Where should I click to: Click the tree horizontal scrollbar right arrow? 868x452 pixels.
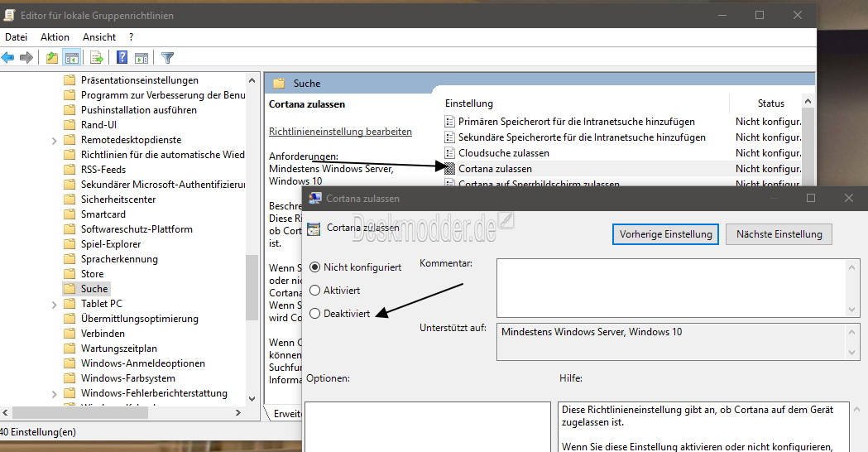[x=238, y=412]
